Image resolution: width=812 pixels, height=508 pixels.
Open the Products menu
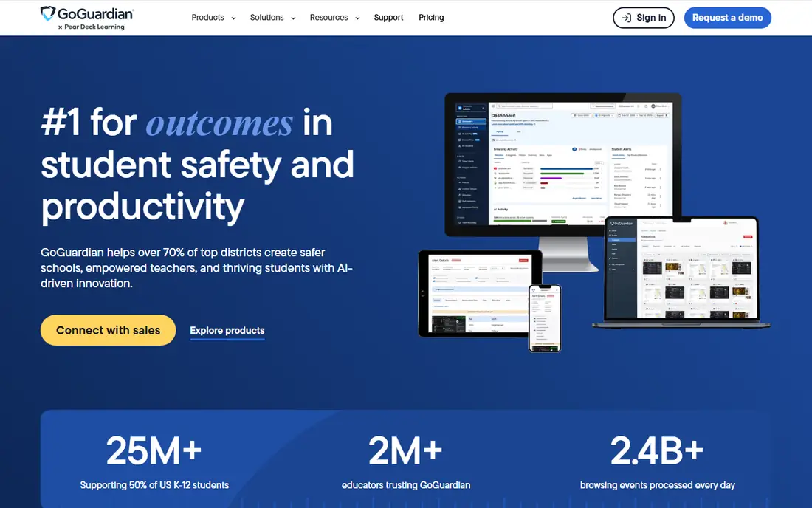(213, 18)
